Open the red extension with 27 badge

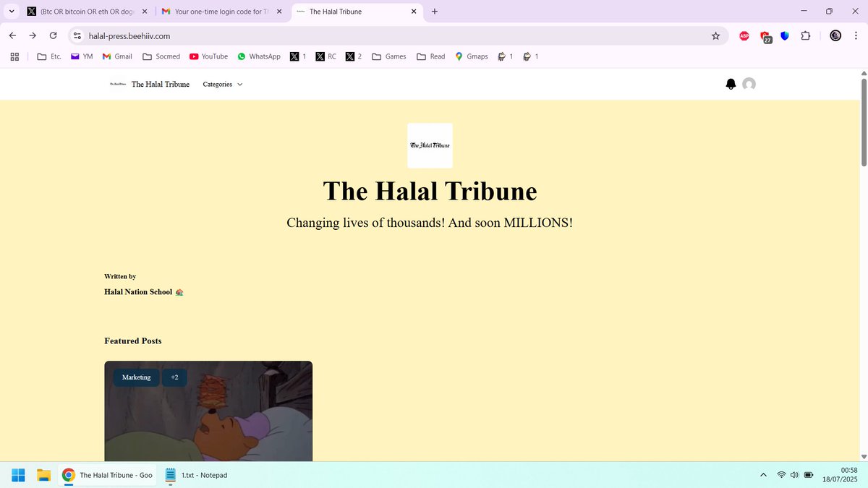765,36
